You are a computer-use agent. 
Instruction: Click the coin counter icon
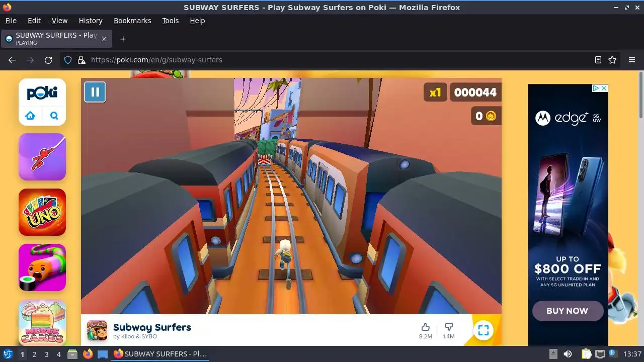491,116
